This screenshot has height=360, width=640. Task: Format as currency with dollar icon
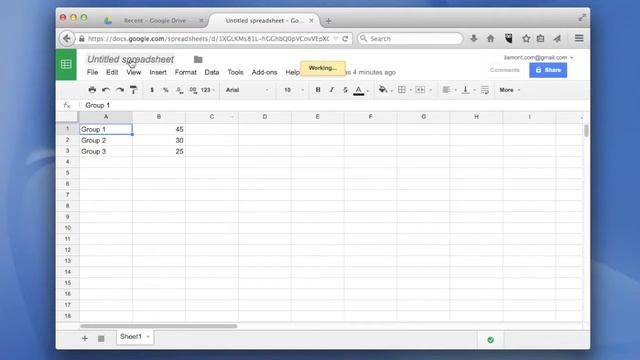tap(152, 90)
